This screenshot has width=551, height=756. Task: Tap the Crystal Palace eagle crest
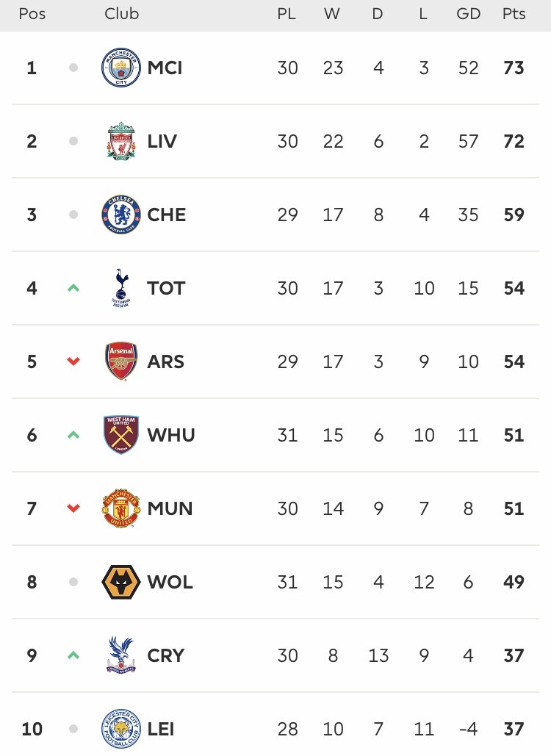[121, 655]
